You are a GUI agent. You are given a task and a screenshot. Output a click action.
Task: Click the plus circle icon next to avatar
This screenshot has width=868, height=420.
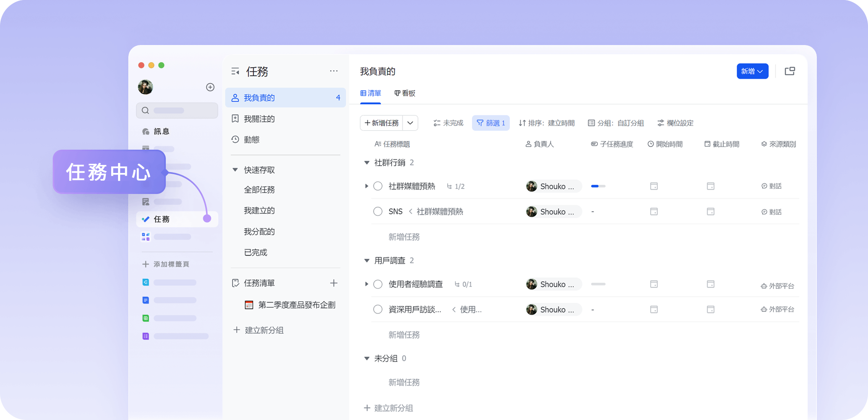point(210,87)
